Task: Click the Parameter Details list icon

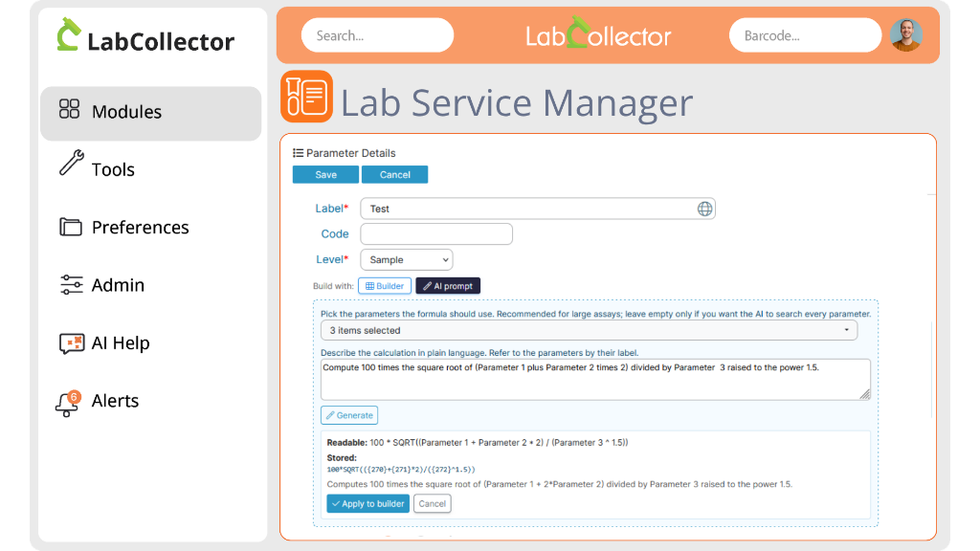Action: pos(299,153)
